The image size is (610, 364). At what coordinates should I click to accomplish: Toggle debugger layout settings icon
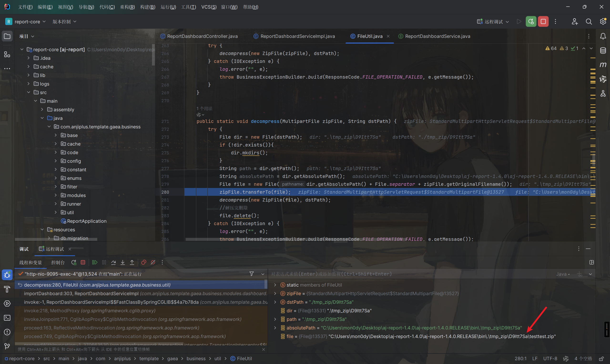592,263
